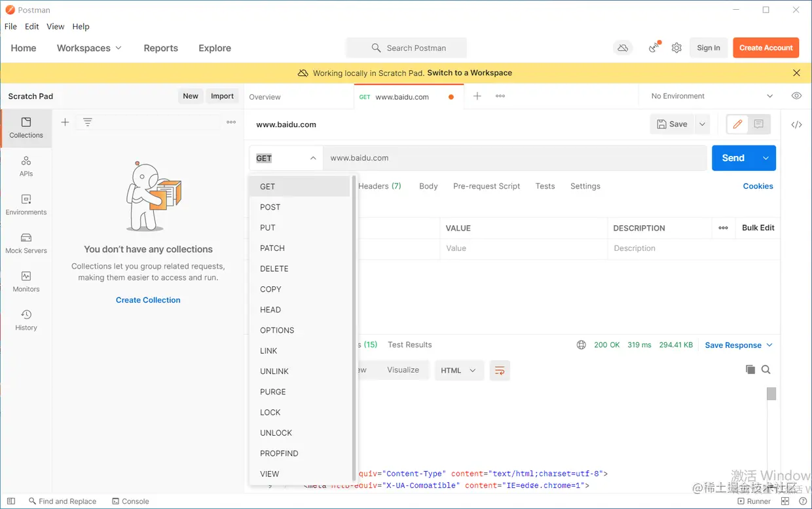Open help question icon in status bar
This screenshot has height=509, width=812.
click(803, 501)
